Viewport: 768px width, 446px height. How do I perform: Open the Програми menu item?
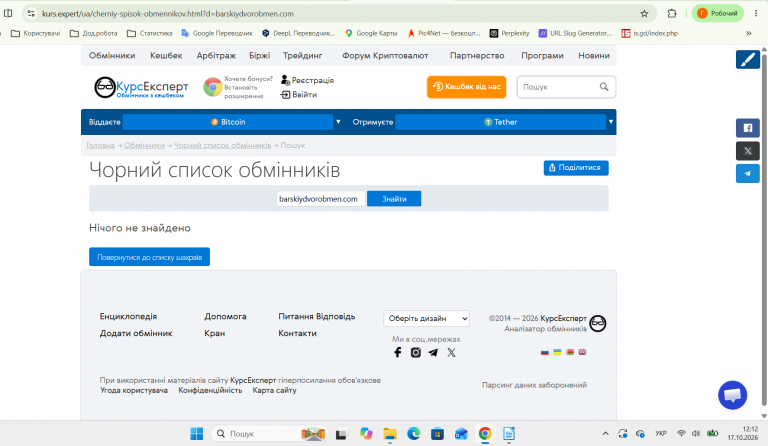click(542, 55)
